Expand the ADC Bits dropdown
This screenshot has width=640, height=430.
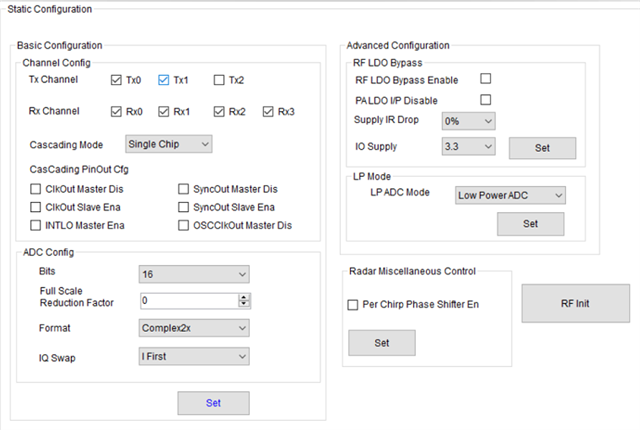193,273
